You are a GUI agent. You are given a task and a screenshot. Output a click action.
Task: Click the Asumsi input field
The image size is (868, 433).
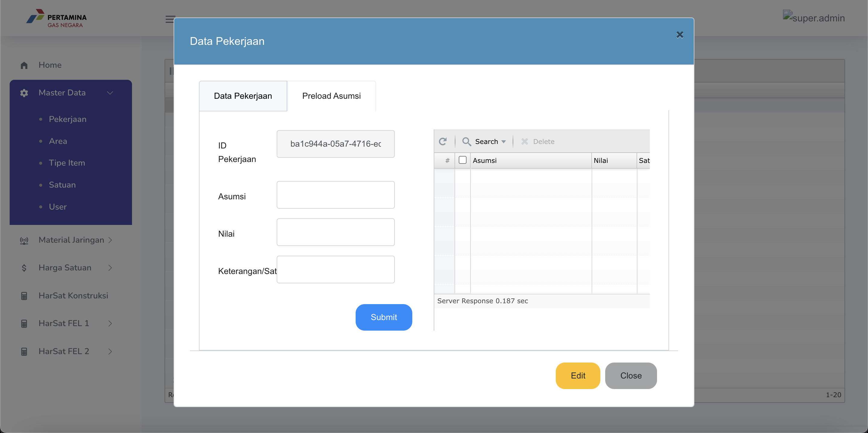(x=336, y=195)
